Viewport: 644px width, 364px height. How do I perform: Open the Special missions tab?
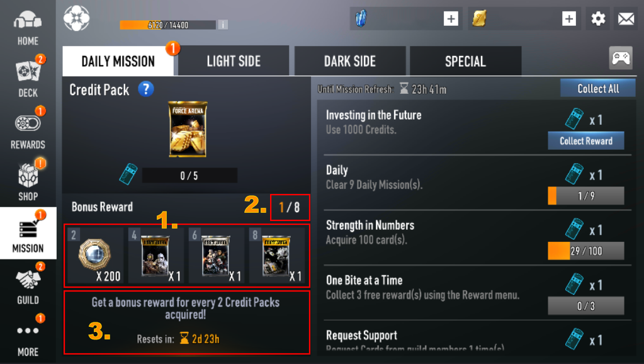(465, 61)
